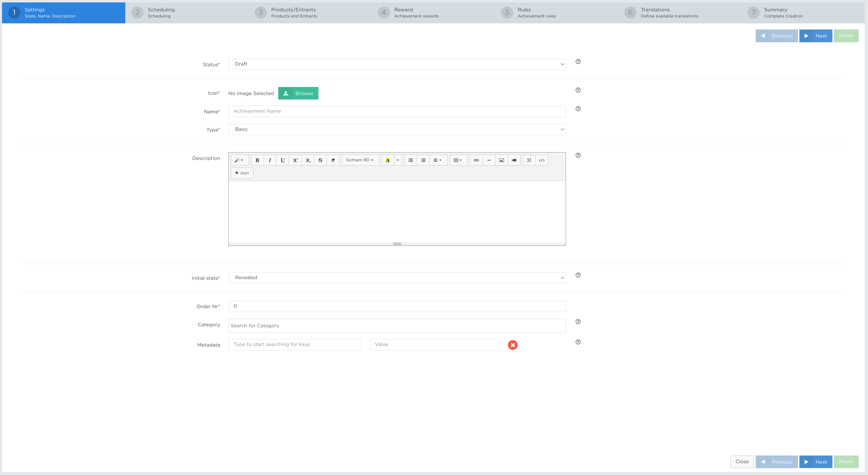Show help for the Status field
This screenshot has width=868, height=475.
(x=578, y=62)
